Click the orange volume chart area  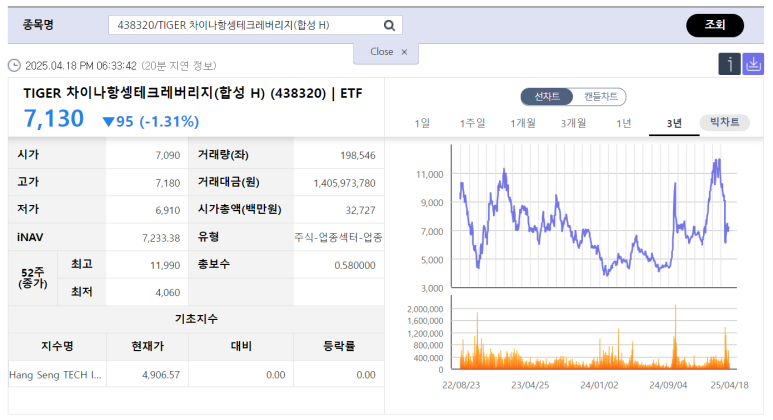tap(594, 333)
